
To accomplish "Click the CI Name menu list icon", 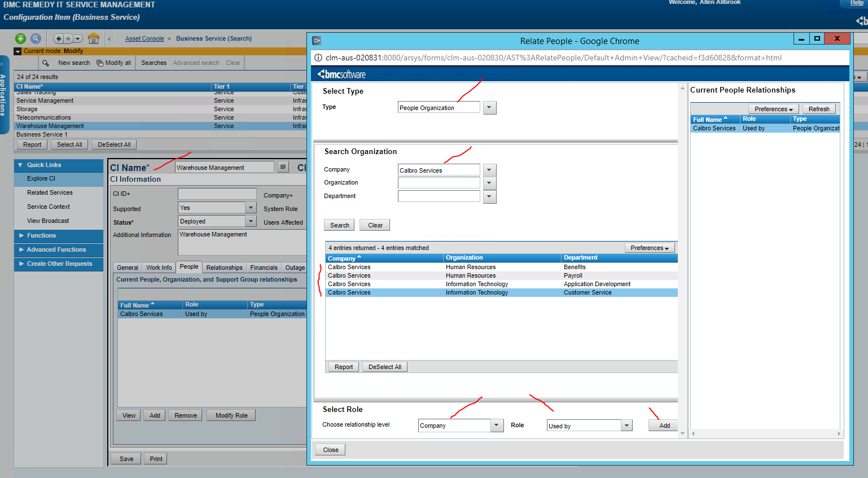I will pyautogui.click(x=283, y=167).
